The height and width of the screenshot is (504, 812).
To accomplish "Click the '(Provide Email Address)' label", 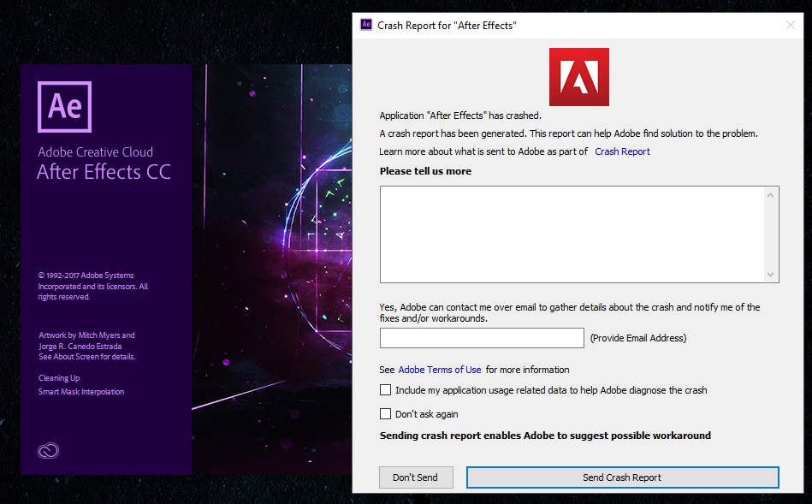I will coord(638,338).
